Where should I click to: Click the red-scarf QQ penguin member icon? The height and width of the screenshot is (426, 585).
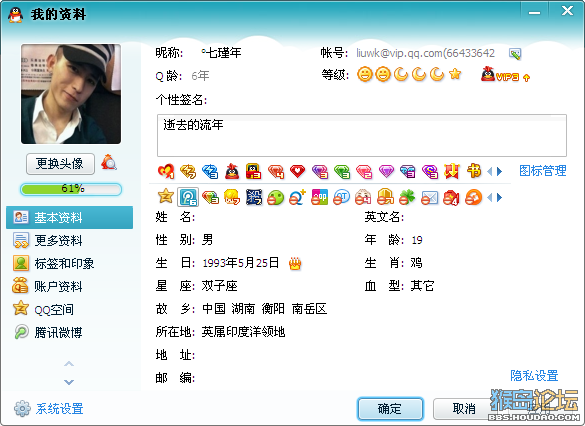[232, 171]
